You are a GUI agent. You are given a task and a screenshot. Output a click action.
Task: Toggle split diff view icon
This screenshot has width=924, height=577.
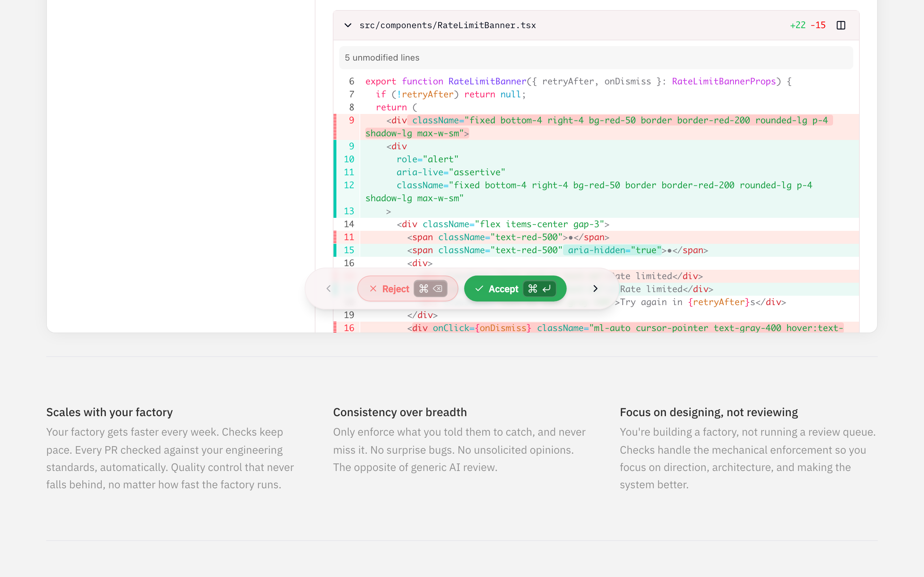click(841, 25)
